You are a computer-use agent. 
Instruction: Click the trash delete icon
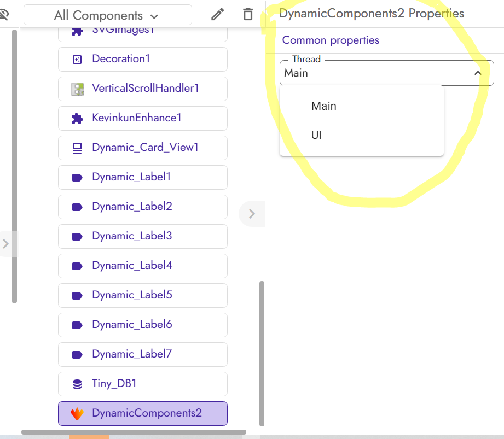(x=247, y=15)
